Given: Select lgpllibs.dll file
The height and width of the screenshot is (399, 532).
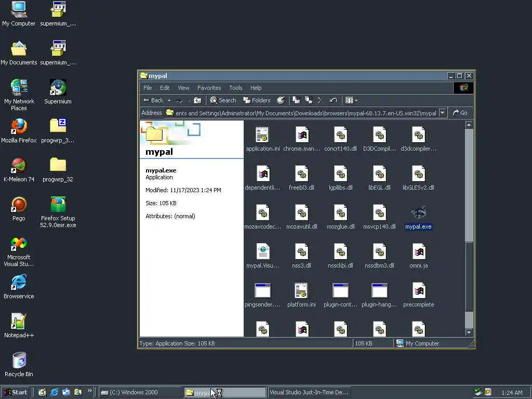Looking at the screenshot, I should pyautogui.click(x=340, y=178).
